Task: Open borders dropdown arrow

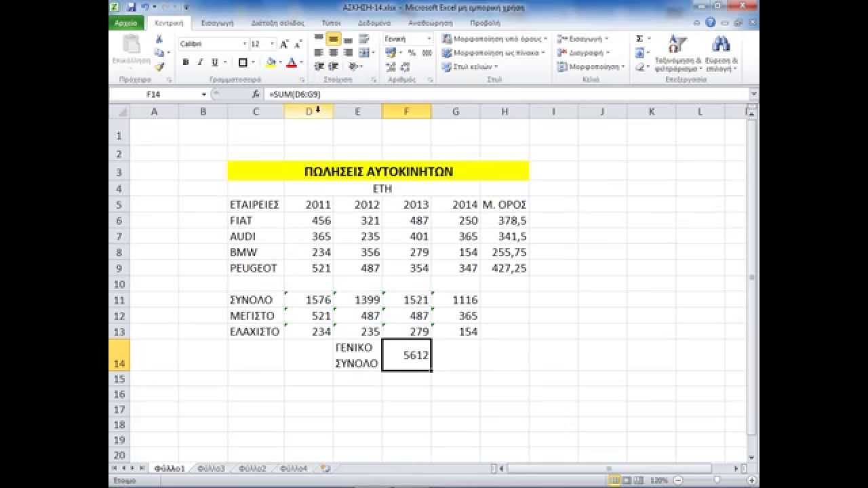Action: coord(252,62)
